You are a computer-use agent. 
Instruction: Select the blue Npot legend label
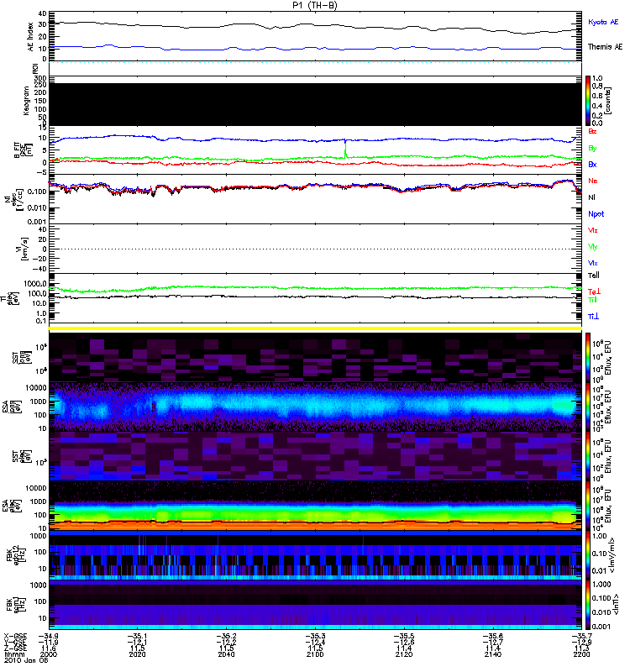pos(596,214)
